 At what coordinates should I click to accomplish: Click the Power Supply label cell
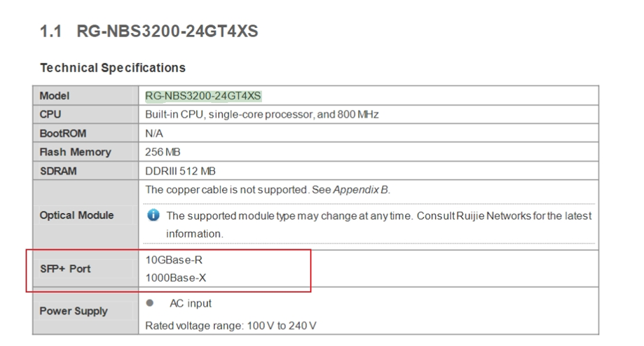point(85,311)
